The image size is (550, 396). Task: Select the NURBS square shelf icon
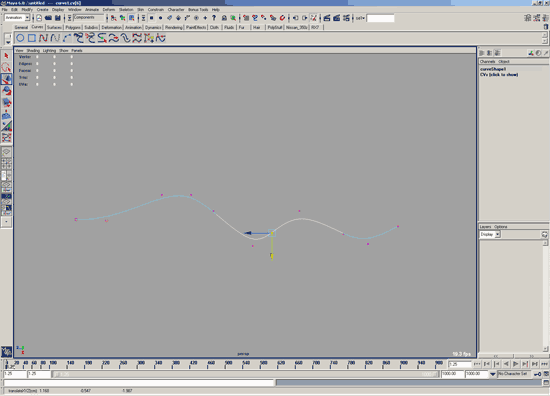[32, 38]
